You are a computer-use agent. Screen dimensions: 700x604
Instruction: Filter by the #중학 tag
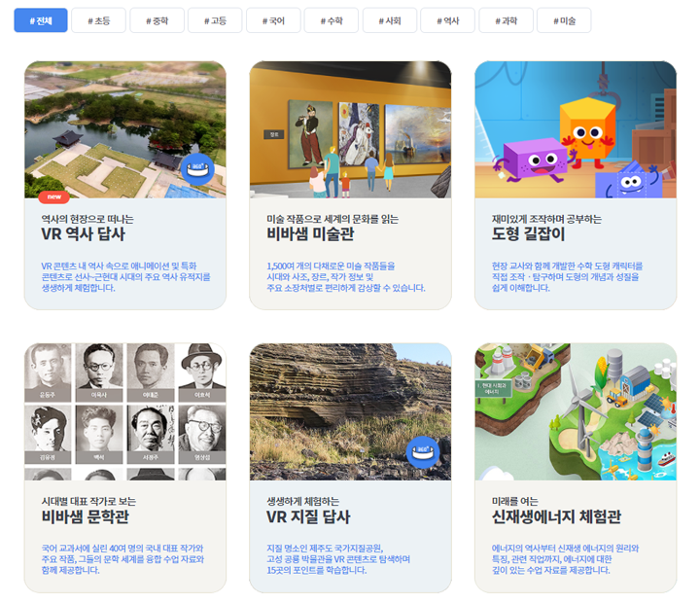[157, 20]
